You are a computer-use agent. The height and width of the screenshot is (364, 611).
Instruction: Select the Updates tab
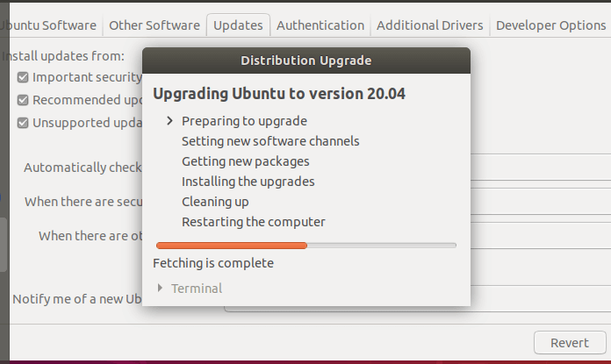(238, 25)
